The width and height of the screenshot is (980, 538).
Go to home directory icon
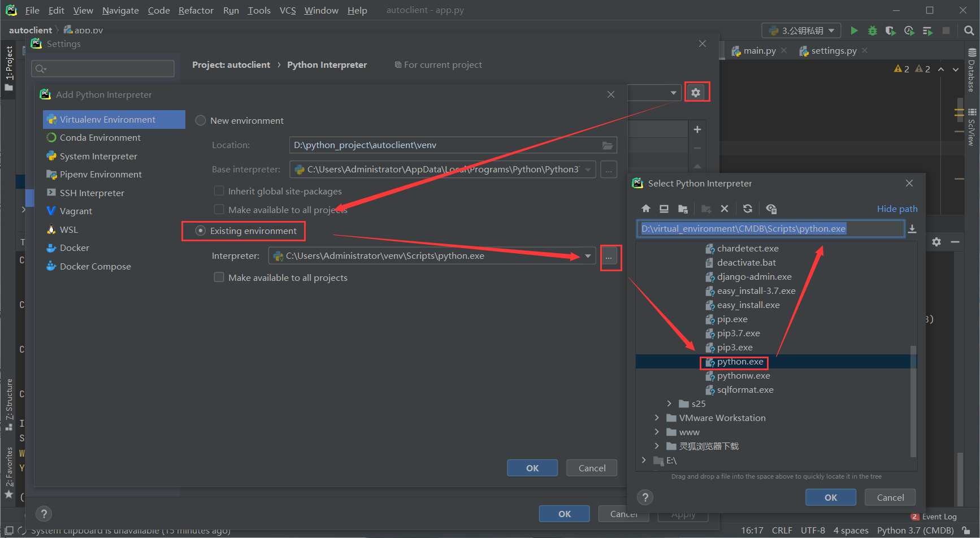coord(646,209)
